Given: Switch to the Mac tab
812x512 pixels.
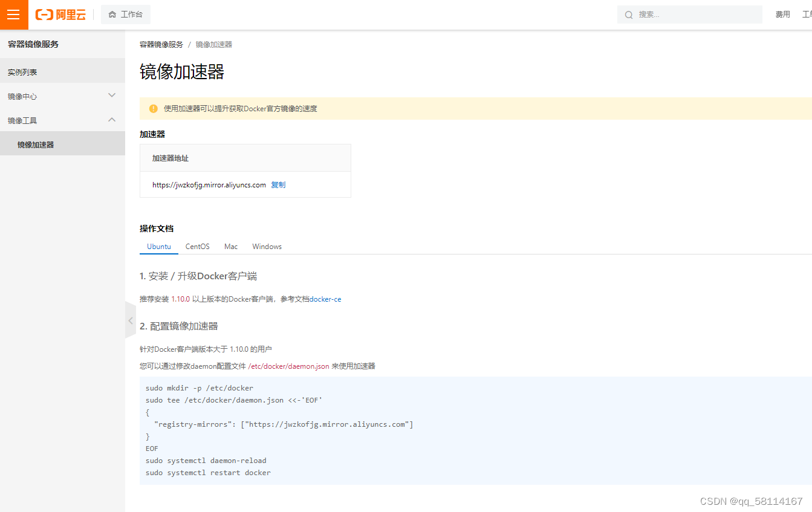Looking at the screenshot, I should point(231,247).
